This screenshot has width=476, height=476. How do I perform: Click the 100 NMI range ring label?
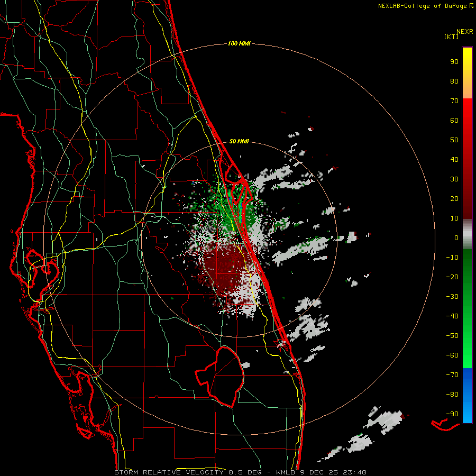point(239,43)
